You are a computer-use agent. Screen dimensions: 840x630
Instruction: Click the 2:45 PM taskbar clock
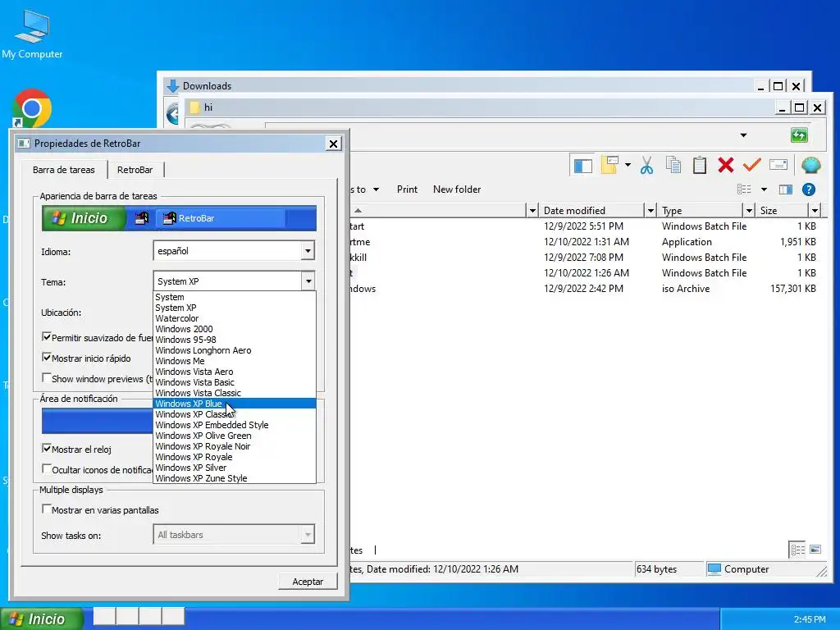point(810,619)
